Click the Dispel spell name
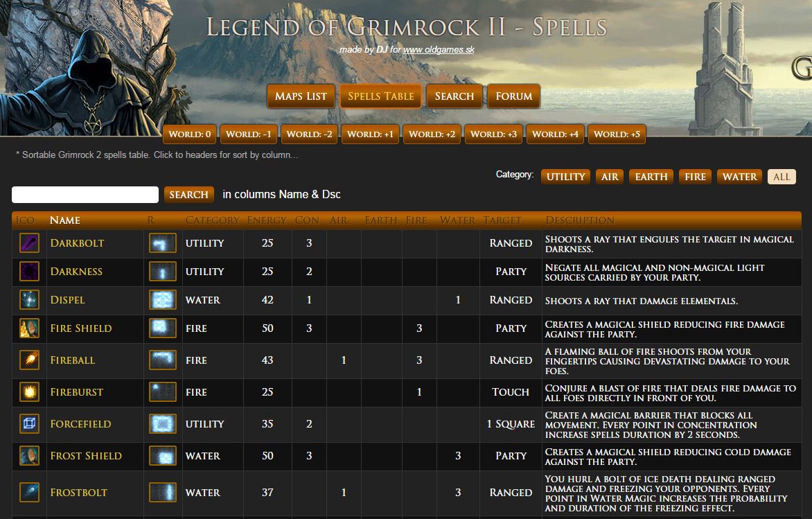Image resolution: width=812 pixels, height=519 pixels. tap(67, 300)
